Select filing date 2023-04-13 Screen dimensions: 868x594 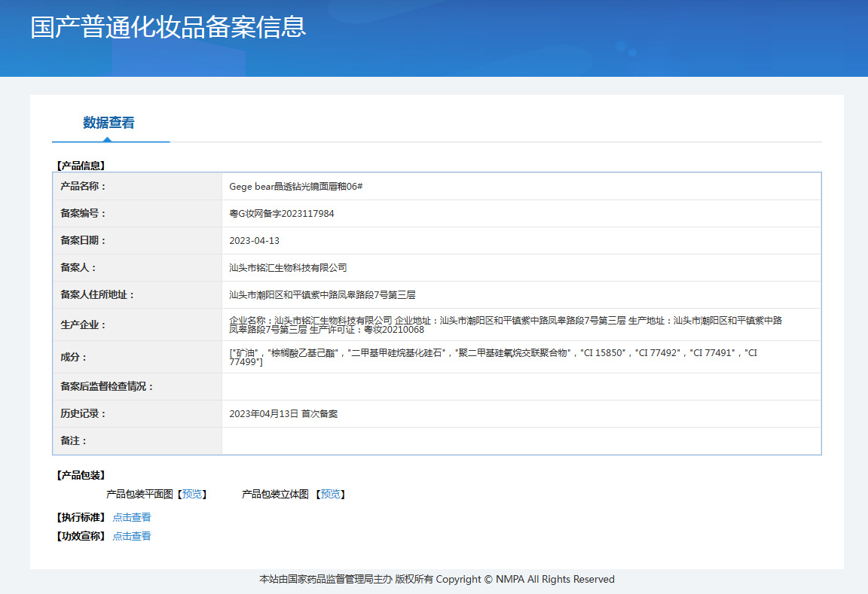click(x=254, y=241)
